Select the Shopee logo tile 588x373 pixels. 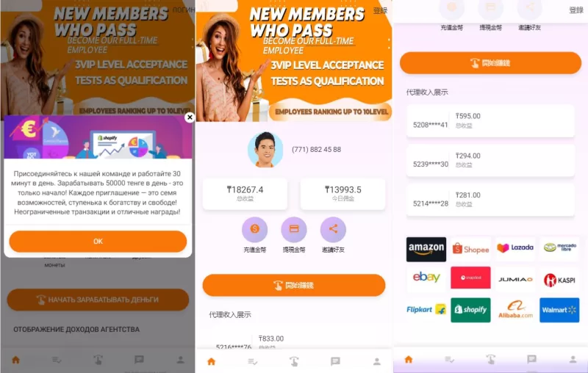coord(470,249)
